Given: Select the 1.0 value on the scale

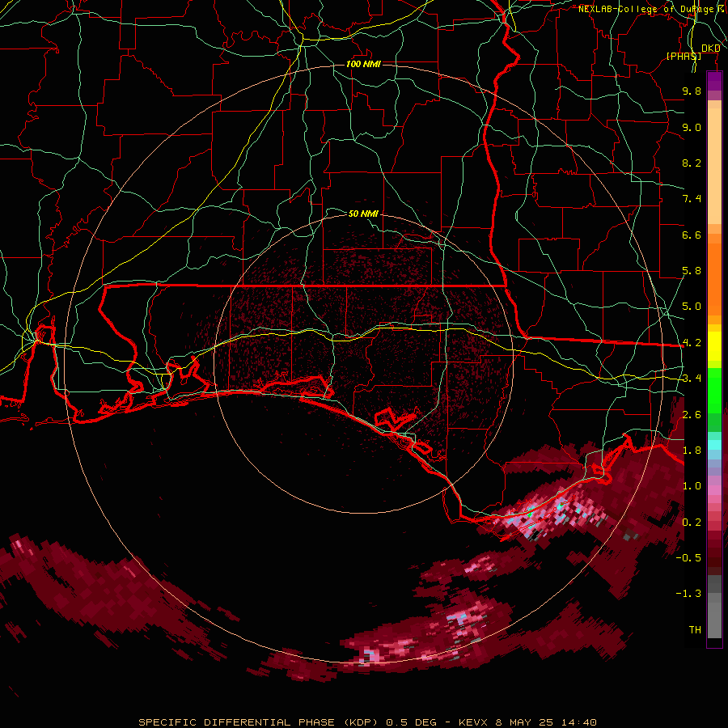Looking at the screenshot, I should (692, 486).
